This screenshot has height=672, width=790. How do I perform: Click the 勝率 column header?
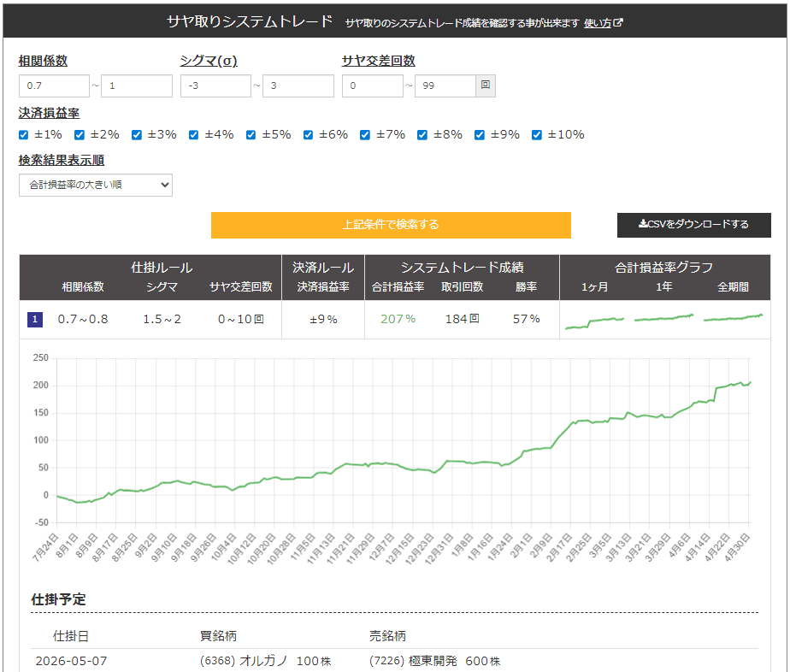526,287
